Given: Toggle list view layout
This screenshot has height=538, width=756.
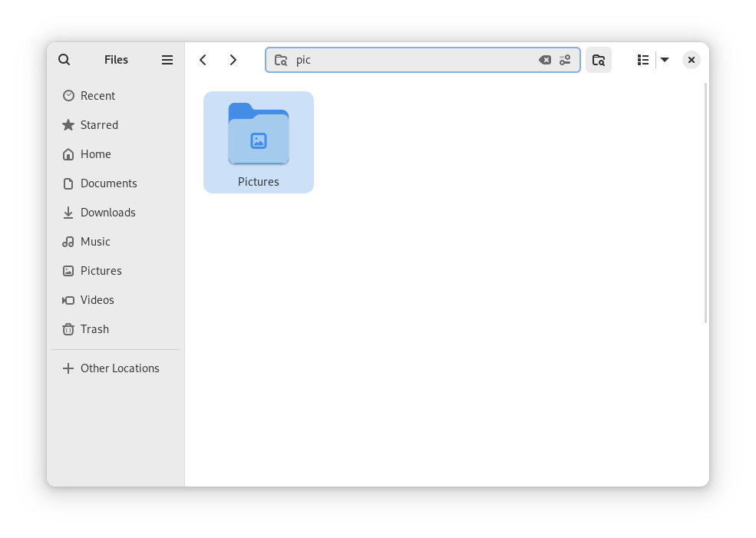Looking at the screenshot, I should [x=643, y=60].
